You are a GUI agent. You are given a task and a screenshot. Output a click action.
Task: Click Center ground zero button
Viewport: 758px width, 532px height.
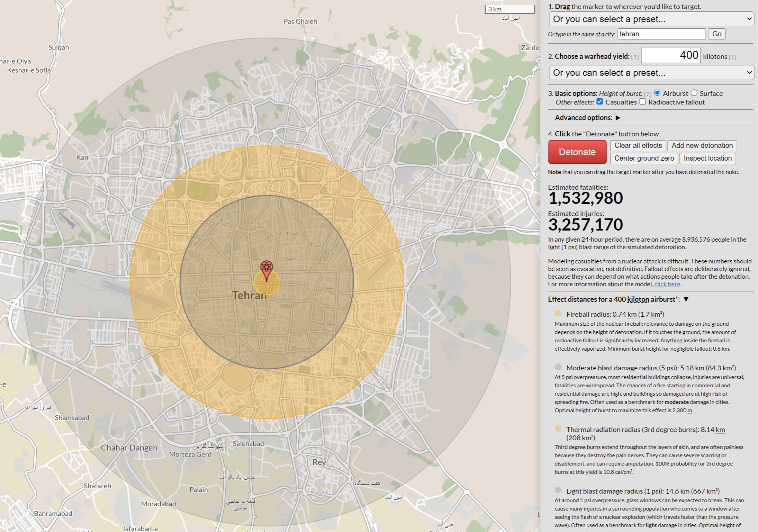pos(644,158)
